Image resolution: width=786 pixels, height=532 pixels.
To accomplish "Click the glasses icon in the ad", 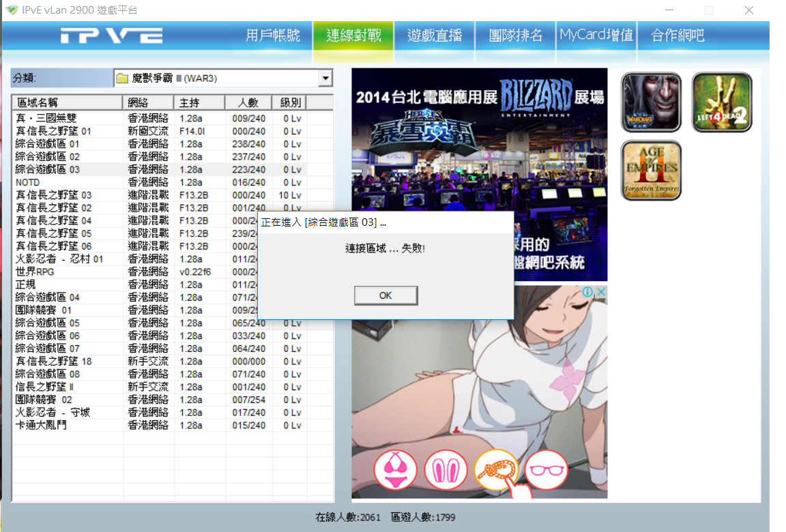I will [x=546, y=471].
